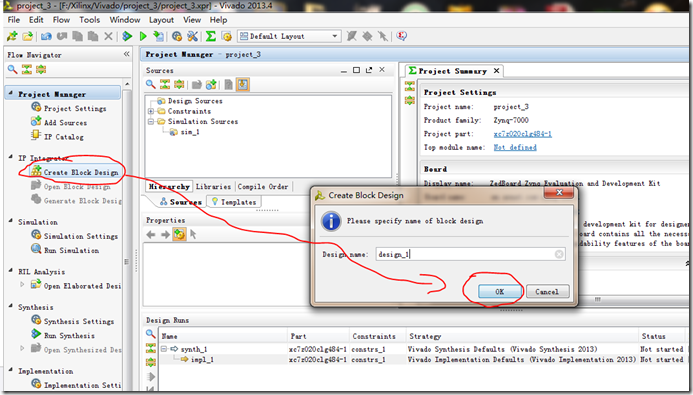The image size is (693, 395).
Task: Click the search magnifier in Sources toolbar
Action: (x=151, y=84)
